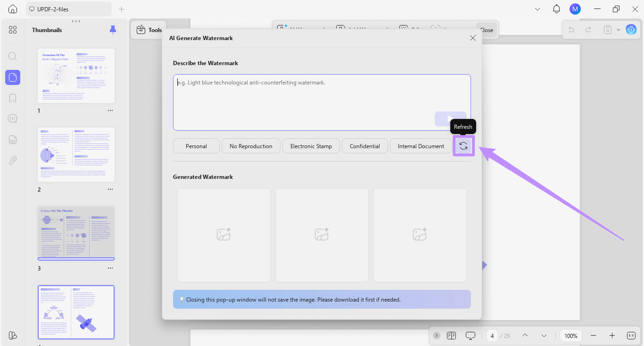Toggle actual size 1:1 view
Image resolution: width=644 pixels, height=346 pixels.
[x=631, y=336]
